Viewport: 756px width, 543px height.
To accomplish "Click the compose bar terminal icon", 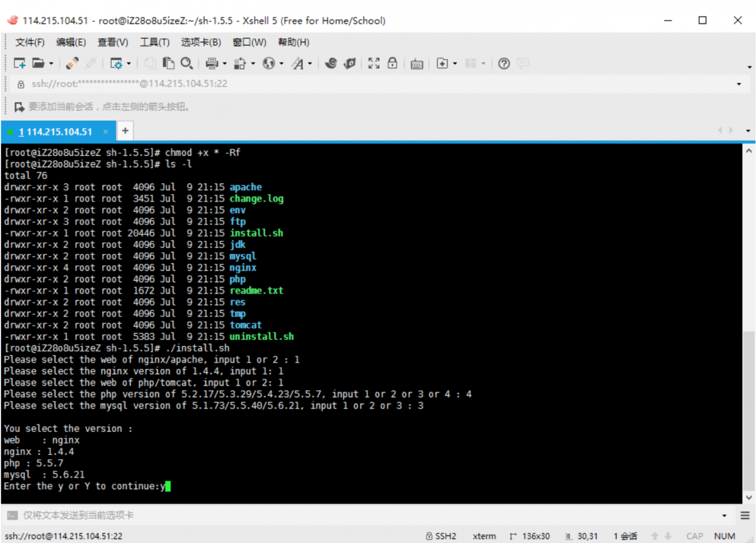I will point(12,515).
